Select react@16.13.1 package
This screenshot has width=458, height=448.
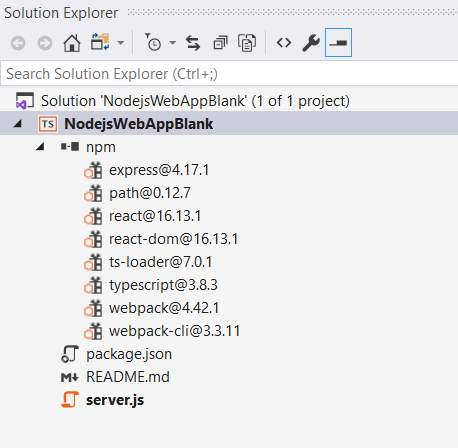click(x=155, y=216)
